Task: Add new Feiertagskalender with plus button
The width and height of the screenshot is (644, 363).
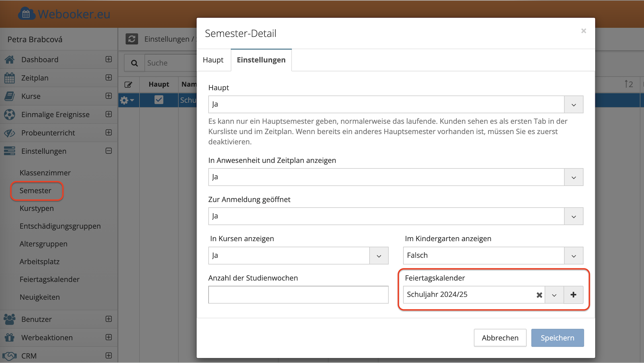Action: (573, 295)
